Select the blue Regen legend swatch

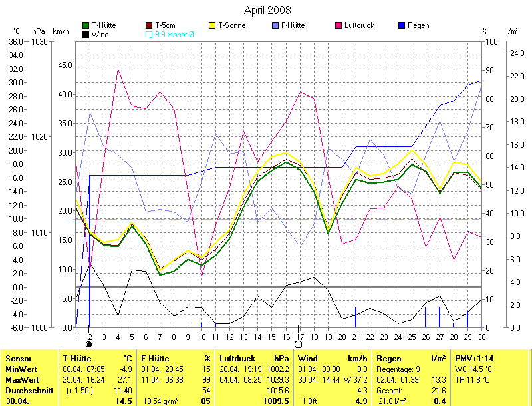pyautogui.click(x=402, y=25)
